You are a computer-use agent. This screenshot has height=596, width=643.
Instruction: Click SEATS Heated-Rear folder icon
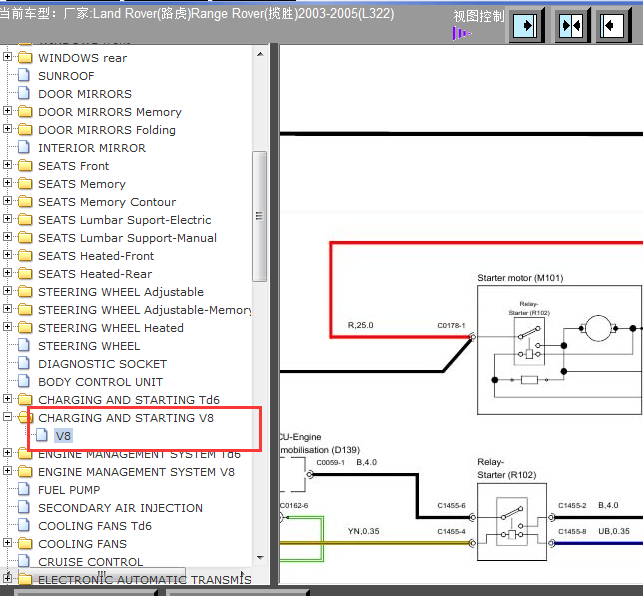(x=25, y=274)
